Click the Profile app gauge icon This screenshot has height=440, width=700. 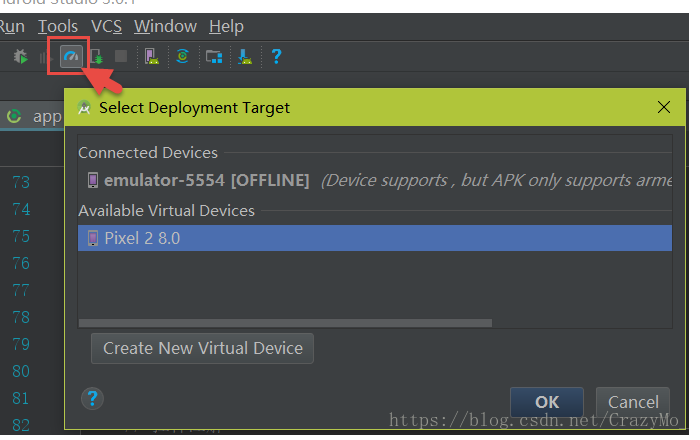click(69, 57)
